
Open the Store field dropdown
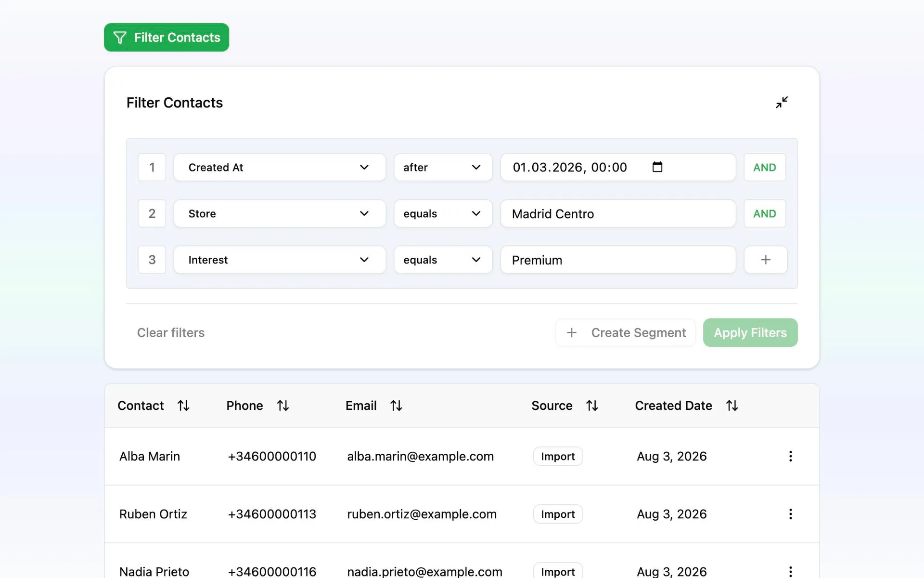[280, 213]
